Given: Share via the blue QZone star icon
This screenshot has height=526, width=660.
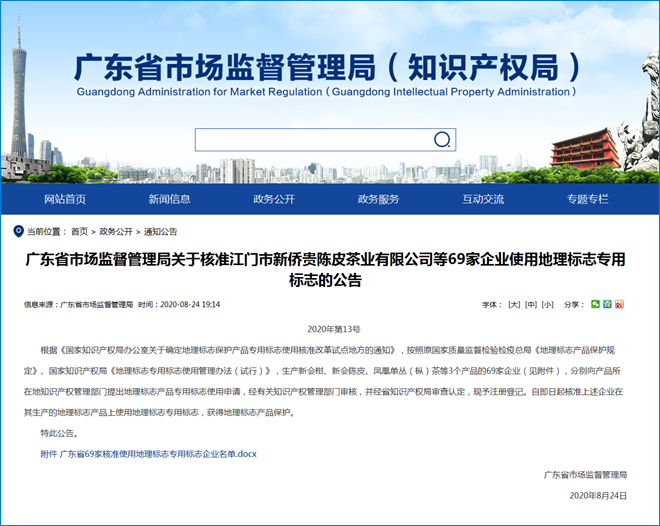Looking at the screenshot, I should point(607,304).
